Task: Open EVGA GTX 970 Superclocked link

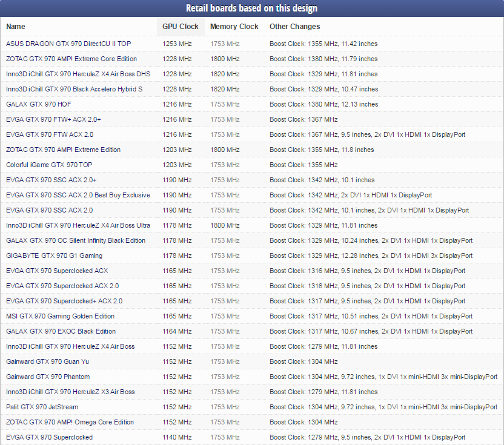Action: point(49,437)
